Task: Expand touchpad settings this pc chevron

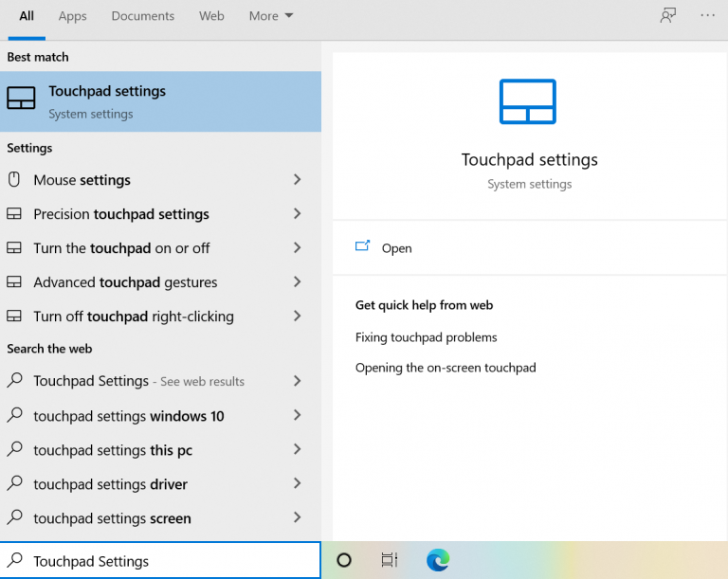Action: pyautogui.click(x=297, y=449)
